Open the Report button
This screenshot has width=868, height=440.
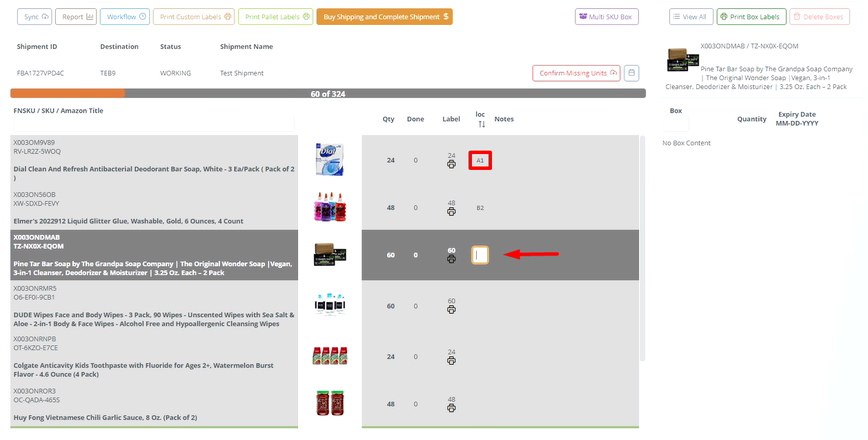[77, 17]
